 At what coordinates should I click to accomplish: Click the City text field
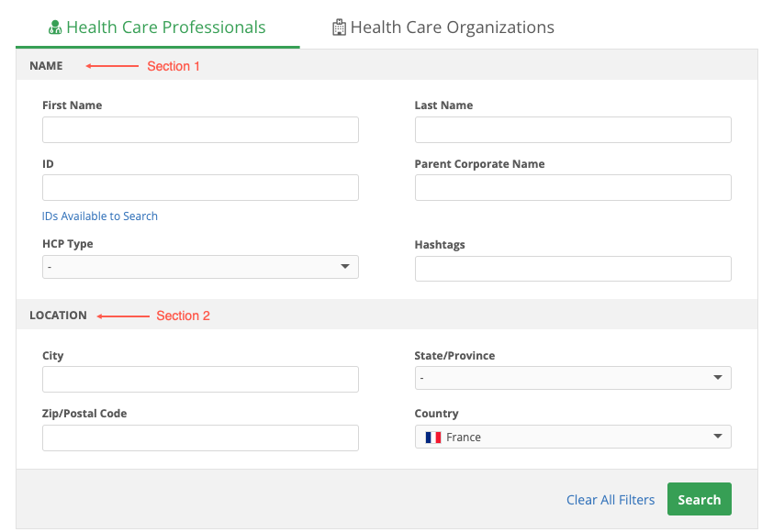(x=200, y=380)
